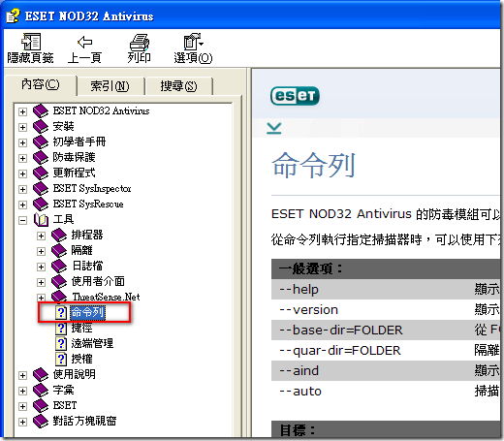504x441 pixels.
Task: Click the help page icon beside 命令列
Action: (61, 312)
